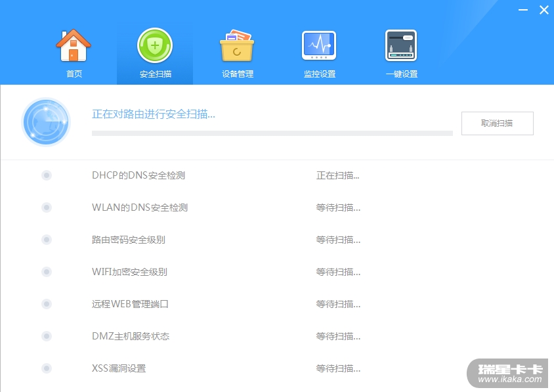
Task: Click the 正在对路由进行安全扫描 heading
Action: click(x=154, y=114)
